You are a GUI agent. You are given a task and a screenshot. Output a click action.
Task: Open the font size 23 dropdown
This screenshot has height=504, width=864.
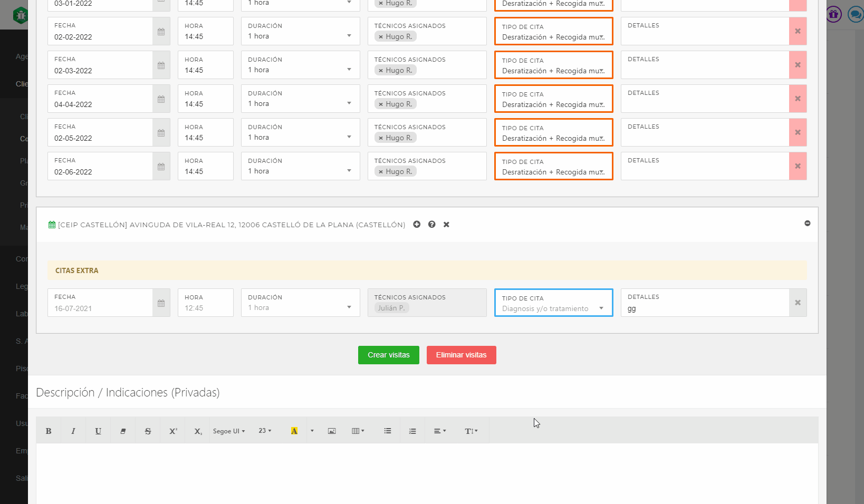pyautogui.click(x=265, y=431)
